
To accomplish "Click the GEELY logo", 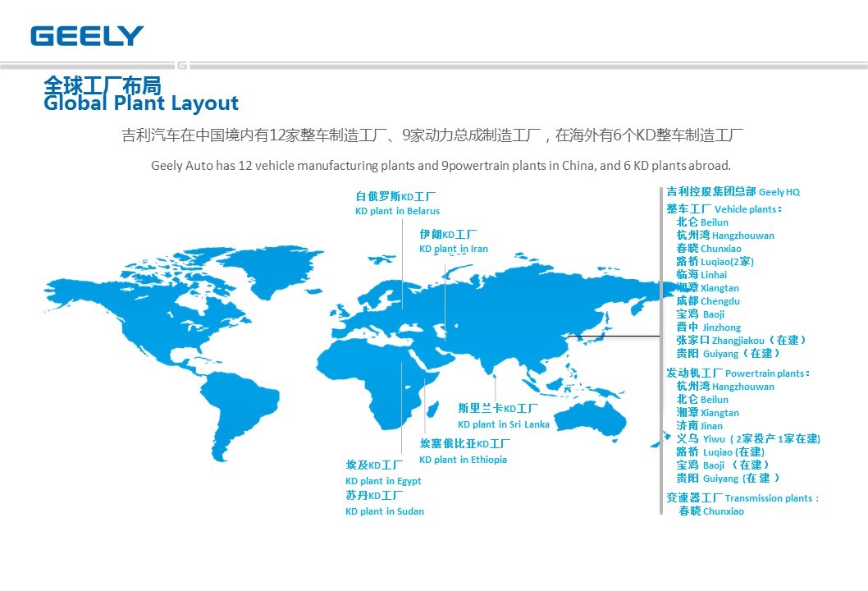I will [87, 36].
